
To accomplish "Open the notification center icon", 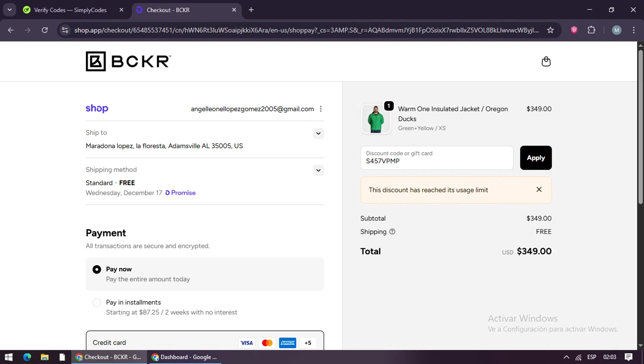I will click(629, 357).
